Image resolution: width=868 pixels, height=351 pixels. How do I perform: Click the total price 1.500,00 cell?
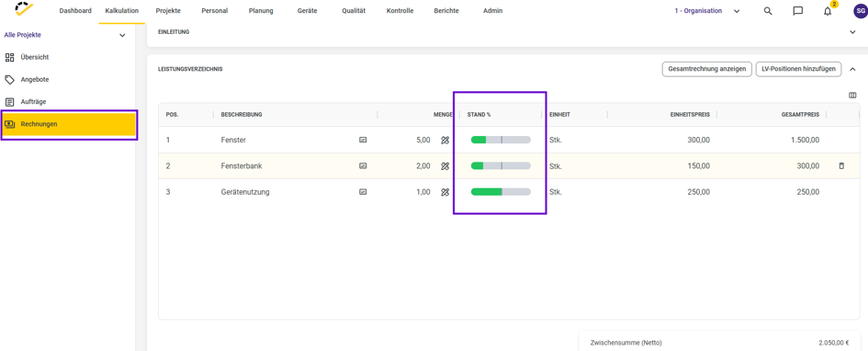(805, 140)
